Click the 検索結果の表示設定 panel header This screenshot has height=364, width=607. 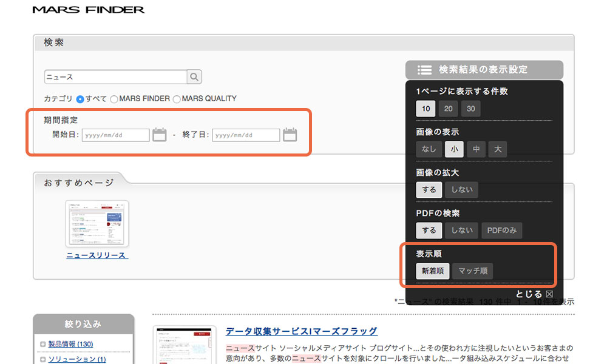[484, 70]
